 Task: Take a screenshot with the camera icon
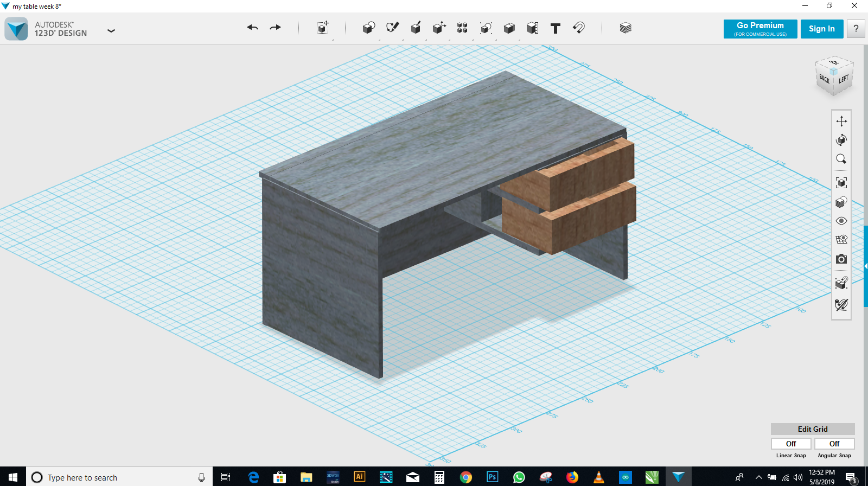(x=841, y=259)
